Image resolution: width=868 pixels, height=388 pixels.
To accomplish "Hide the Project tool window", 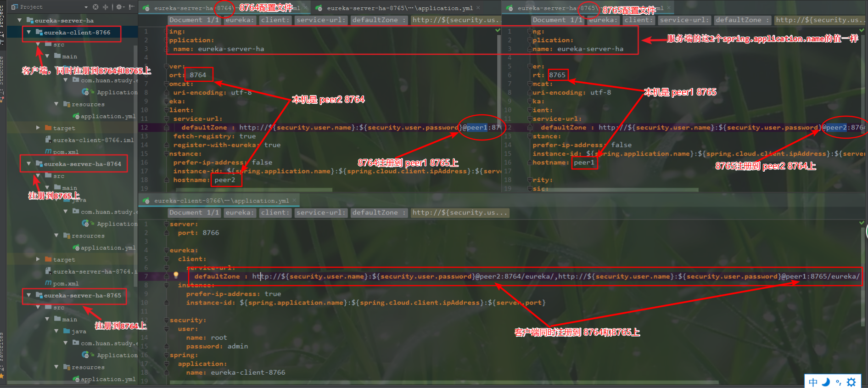I will 132,7.
